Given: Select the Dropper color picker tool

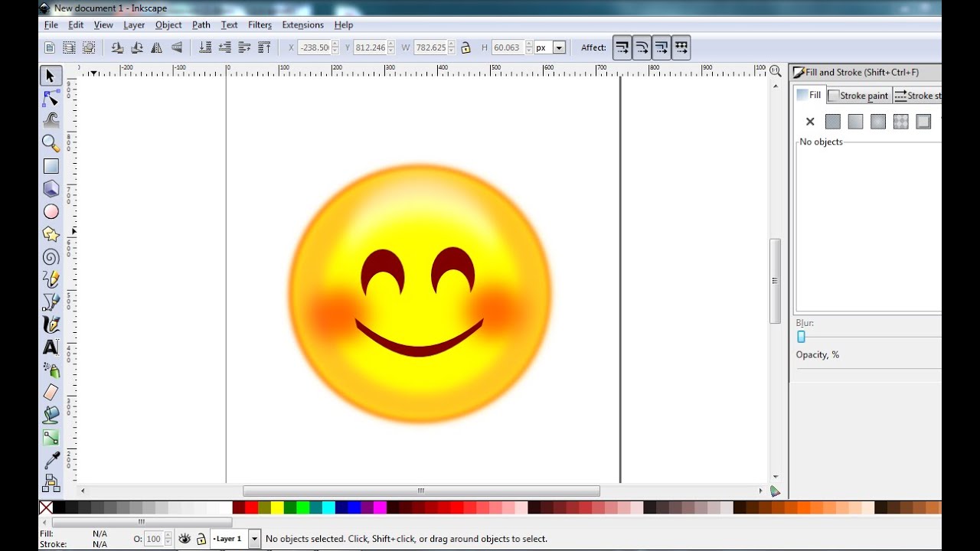Looking at the screenshot, I should click(x=51, y=460).
